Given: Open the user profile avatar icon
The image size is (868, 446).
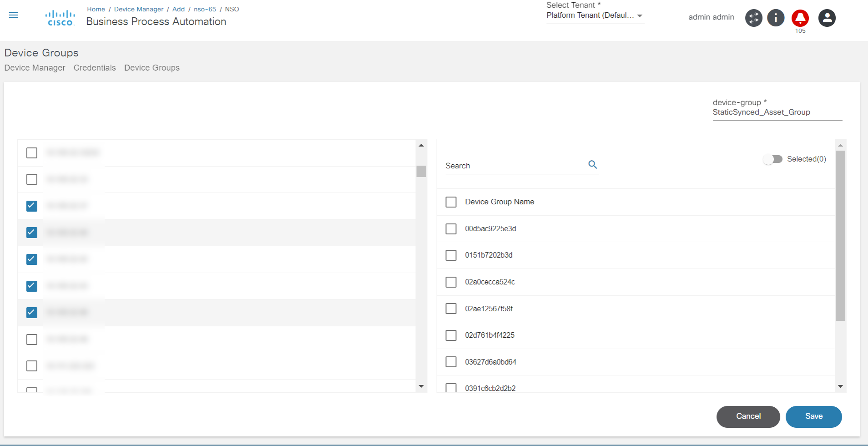Looking at the screenshot, I should (x=827, y=18).
